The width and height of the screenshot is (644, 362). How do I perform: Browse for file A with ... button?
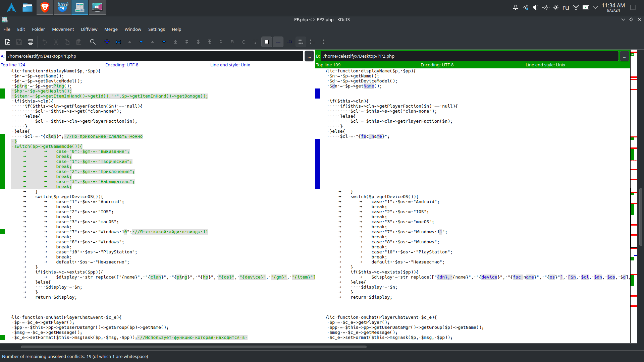coord(309,56)
